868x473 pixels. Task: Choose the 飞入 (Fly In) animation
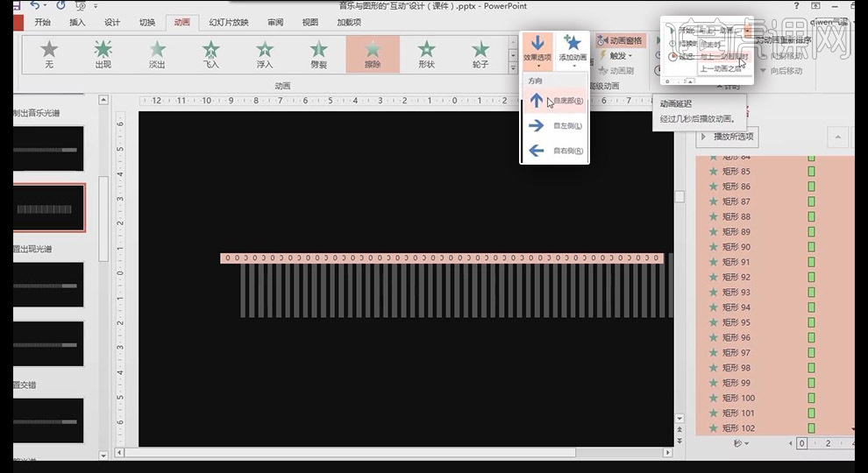pos(211,53)
